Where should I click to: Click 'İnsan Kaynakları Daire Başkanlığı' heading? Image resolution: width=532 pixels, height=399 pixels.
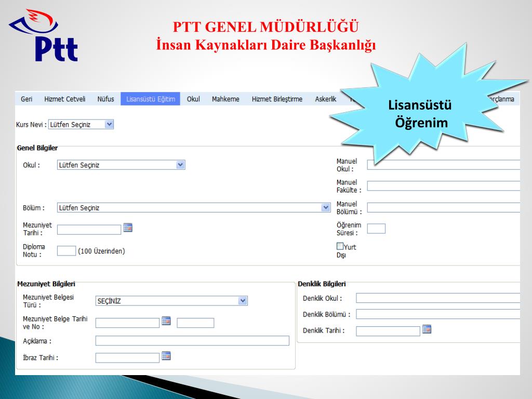click(x=265, y=45)
